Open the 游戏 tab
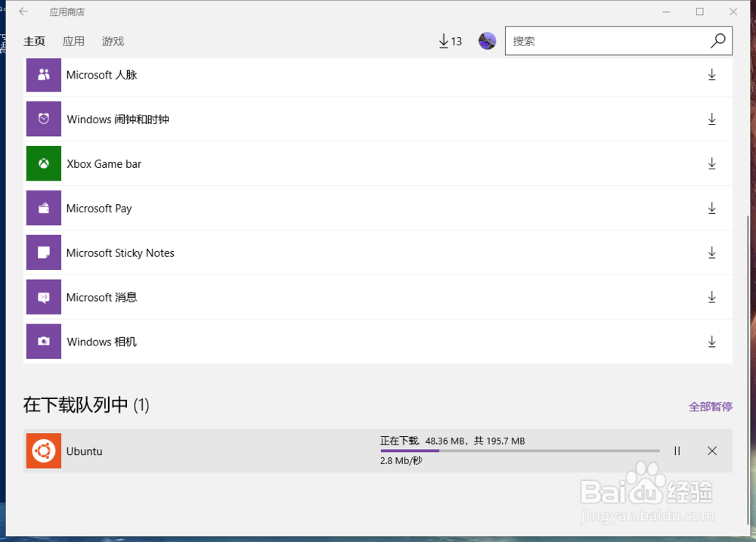756x542 pixels. tap(113, 42)
